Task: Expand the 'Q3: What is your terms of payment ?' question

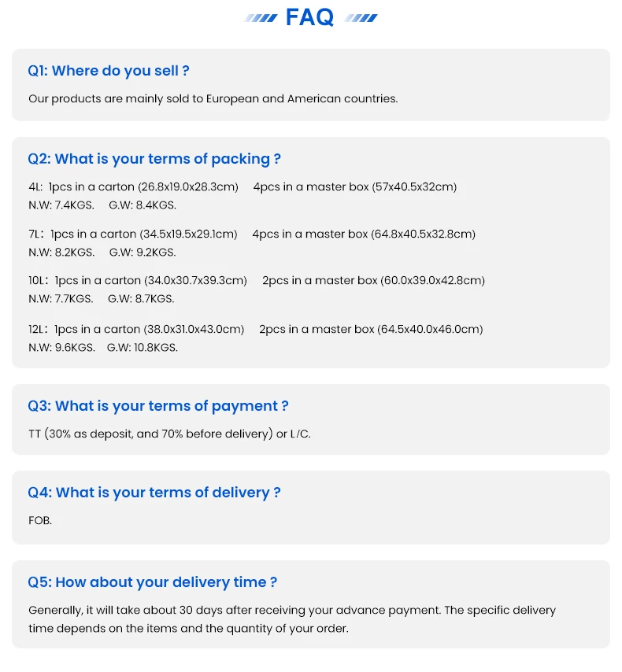Action: pos(158,406)
